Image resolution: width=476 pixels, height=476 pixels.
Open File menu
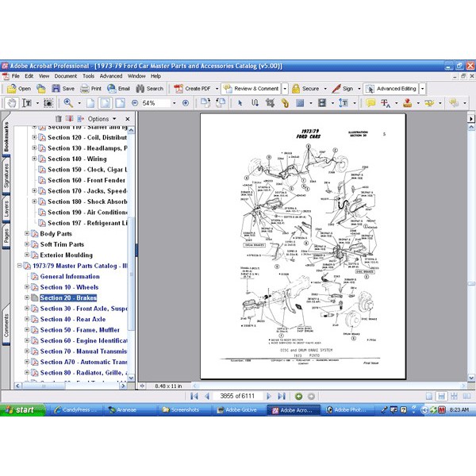16,76
